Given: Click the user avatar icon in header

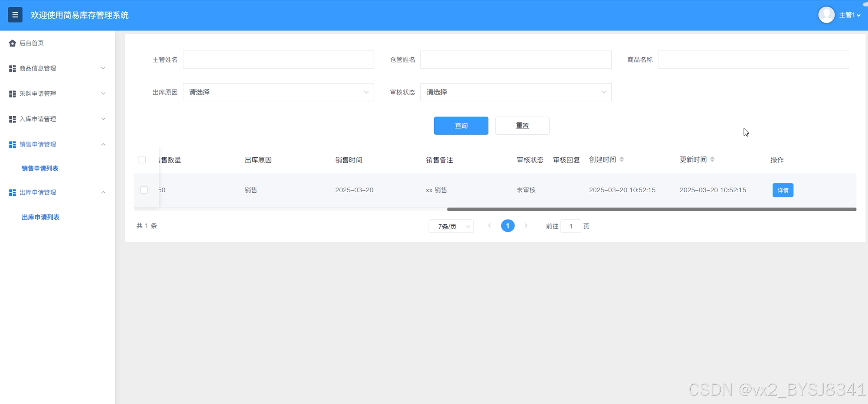Looking at the screenshot, I should point(826,15).
